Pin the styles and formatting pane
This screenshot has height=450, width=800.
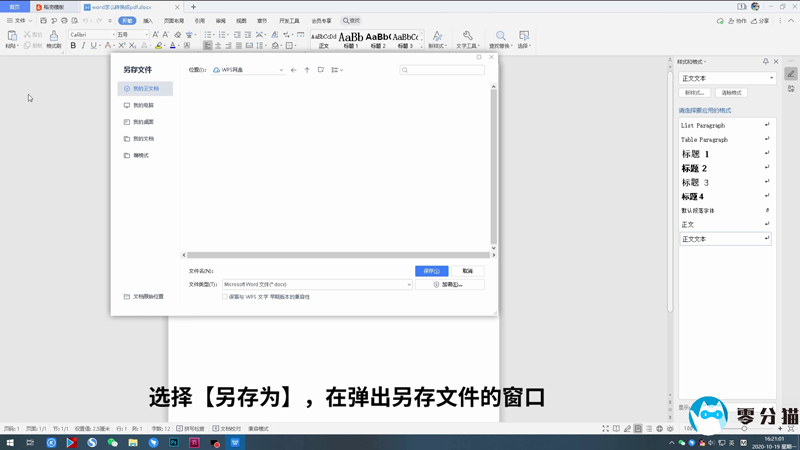765,62
